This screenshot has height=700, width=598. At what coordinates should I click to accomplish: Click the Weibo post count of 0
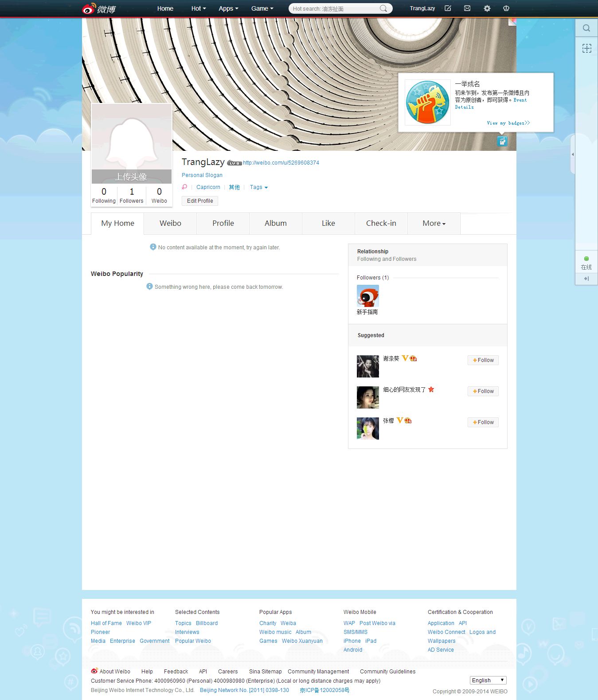tap(159, 195)
